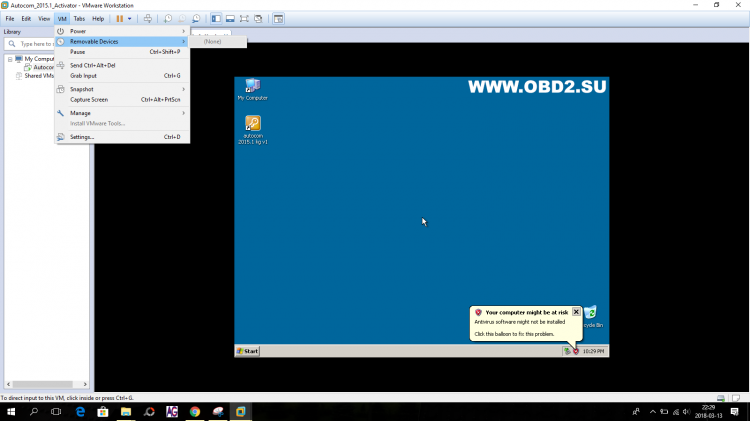This screenshot has width=750, height=421.
Task: Click the take snapshot toolbar icon
Action: pyautogui.click(x=168, y=19)
